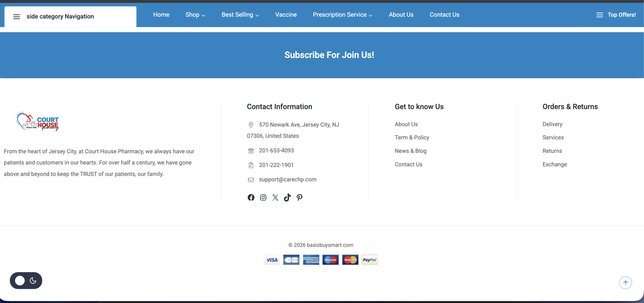Image resolution: width=644 pixels, height=303 pixels.
Task: Toggle the dark mode switch
Action: [x=26, y=280]
